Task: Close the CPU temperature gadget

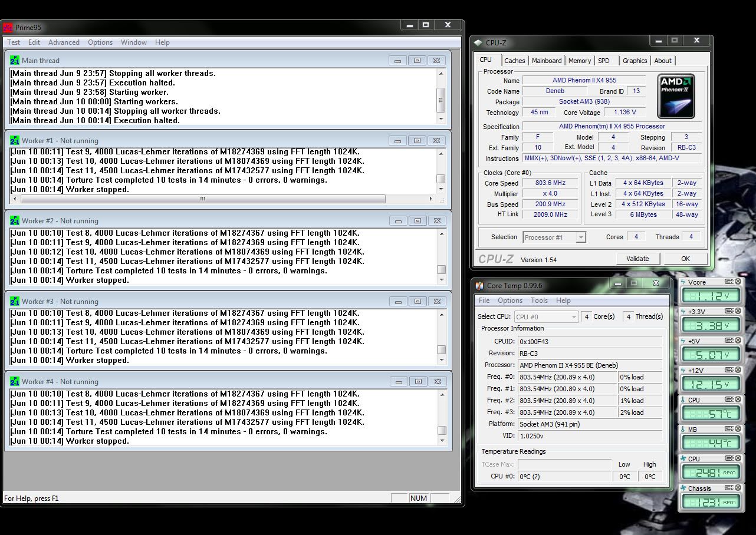Action: [738, 399]
